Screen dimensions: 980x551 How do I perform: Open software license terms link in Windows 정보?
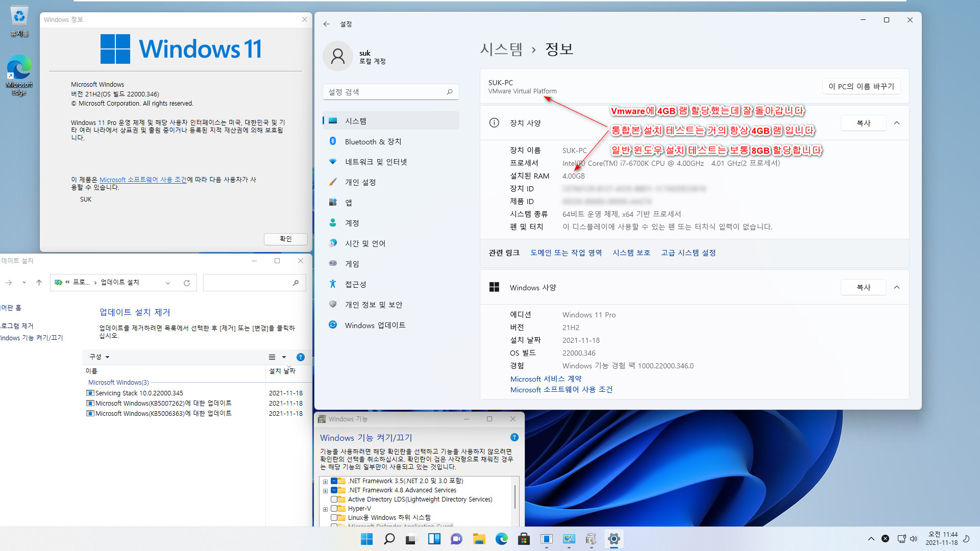(x=143, y=180)
